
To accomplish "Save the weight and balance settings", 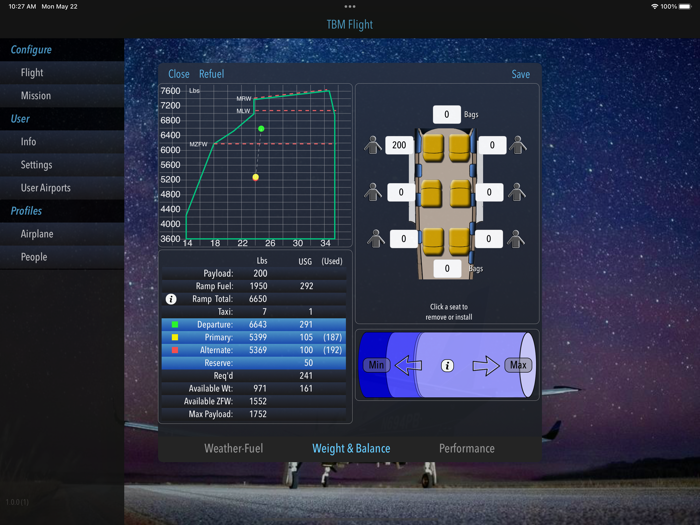I will coord(521,75).
